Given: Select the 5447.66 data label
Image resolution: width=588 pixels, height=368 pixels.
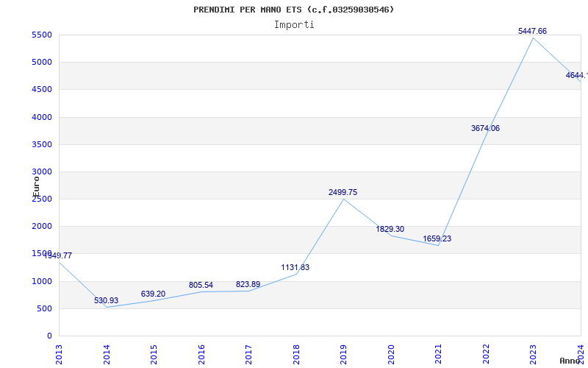Looking at the screenshot, I should [x=532, y=31].
